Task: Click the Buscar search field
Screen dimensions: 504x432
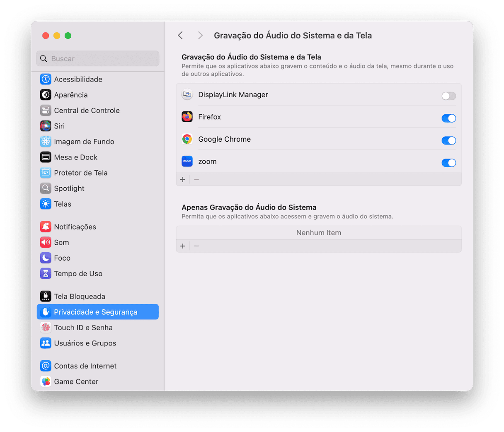Action: pyautogui.click(x=98, y=59)
